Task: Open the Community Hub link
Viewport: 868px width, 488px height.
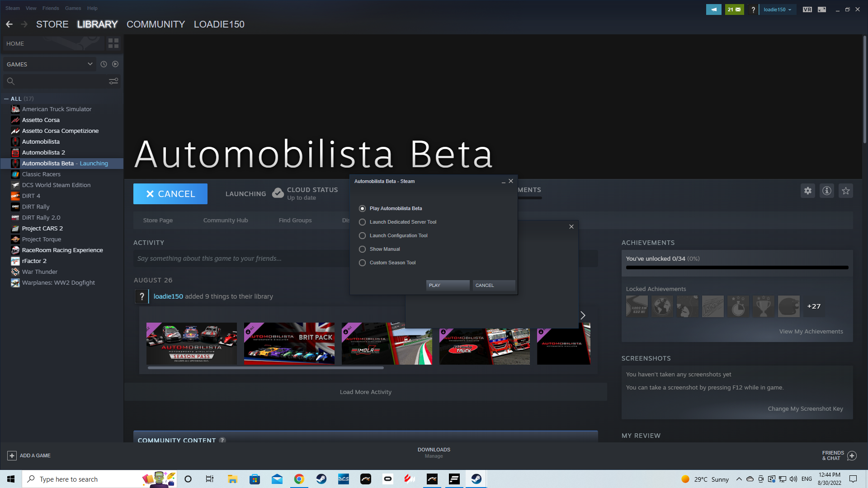Action: point(226,221)
